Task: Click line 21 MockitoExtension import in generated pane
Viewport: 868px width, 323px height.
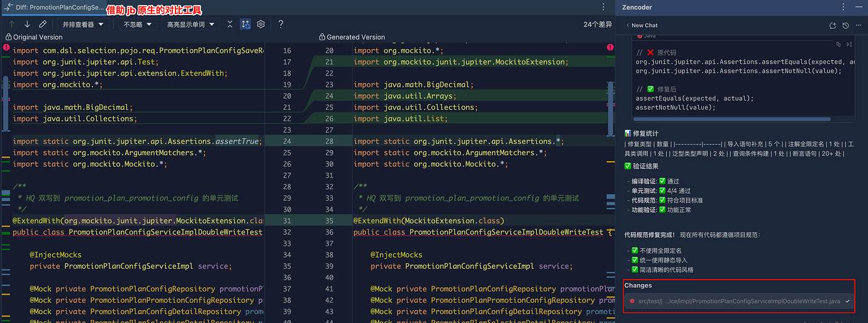Action: 460,62
